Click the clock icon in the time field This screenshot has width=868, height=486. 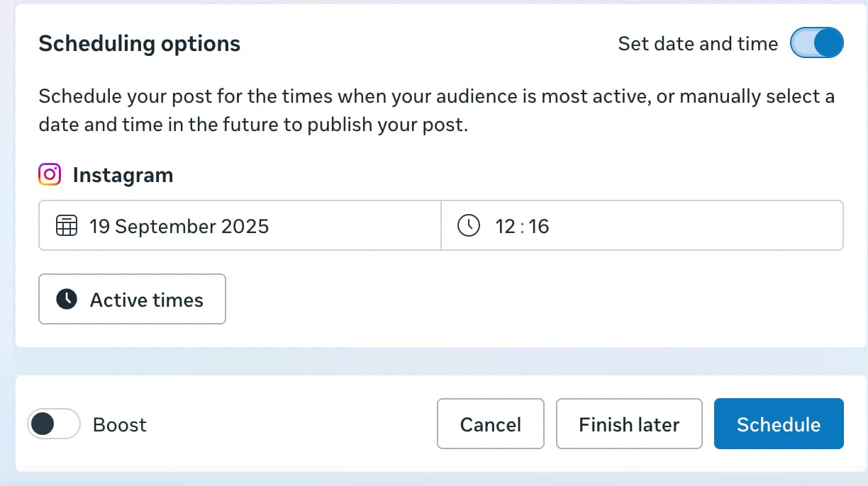pos(469,227)
